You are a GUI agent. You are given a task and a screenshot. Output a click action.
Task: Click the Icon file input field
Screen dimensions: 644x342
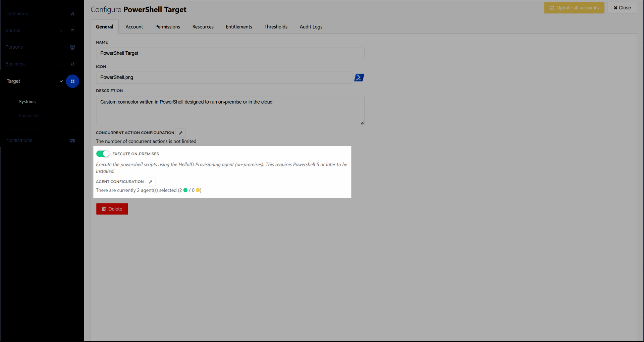pos(224,78)
